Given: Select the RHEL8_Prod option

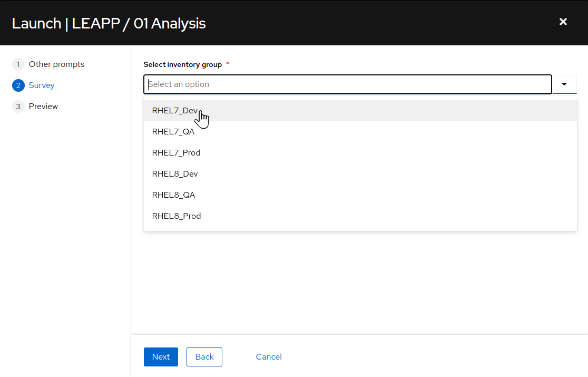Looking at the screenshot, I should [360, 216].
